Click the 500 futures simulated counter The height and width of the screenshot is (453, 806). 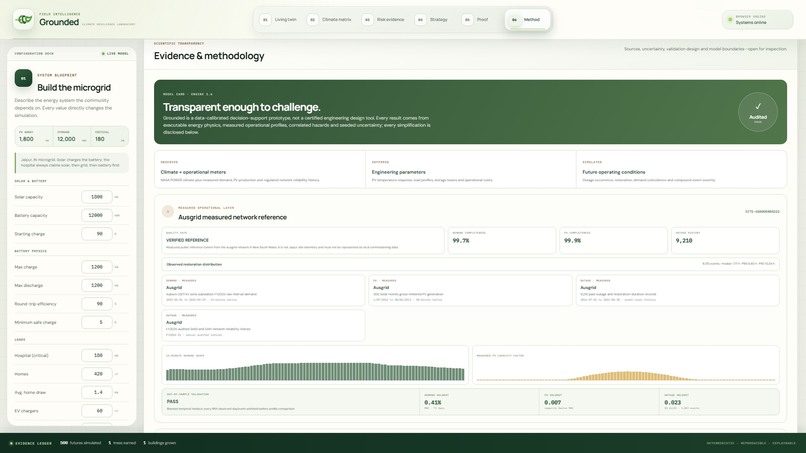click(x=81, y=443)
